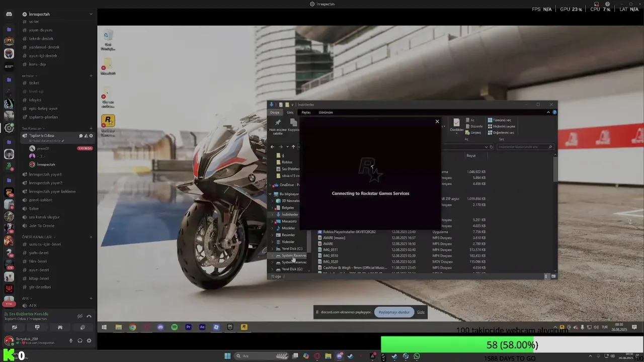Expand Bu bilgisayar tree node
Viewport: 644px width, 362px height.
(x=270, y=194)
